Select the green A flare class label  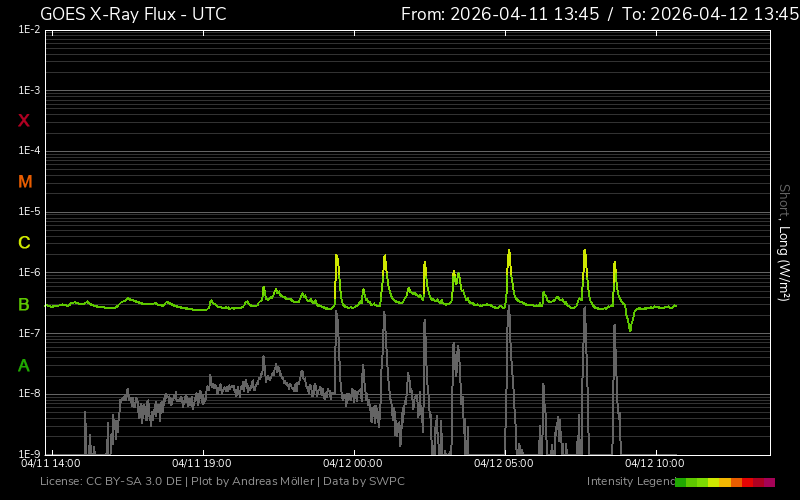24,366
